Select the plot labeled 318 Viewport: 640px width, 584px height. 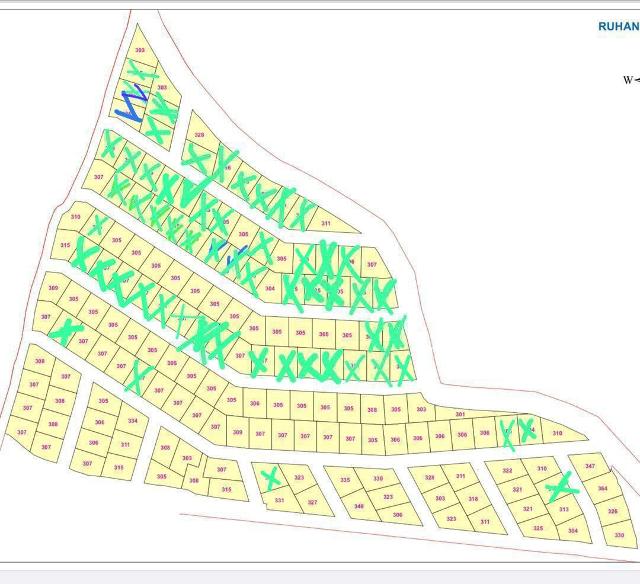point(473,499)
